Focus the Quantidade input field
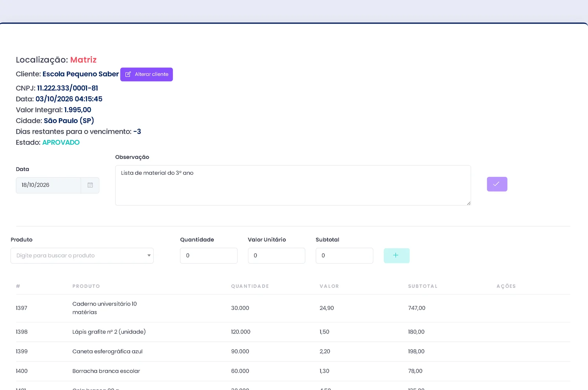 point(209,256)
